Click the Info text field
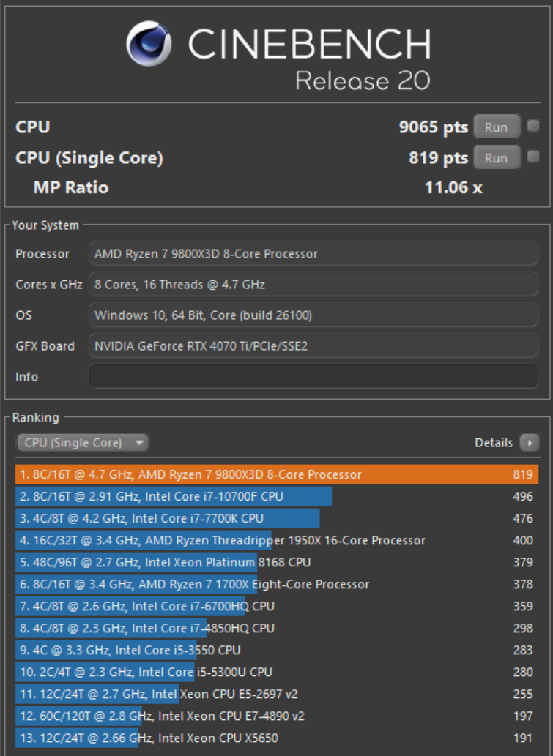 click(313, 377)
